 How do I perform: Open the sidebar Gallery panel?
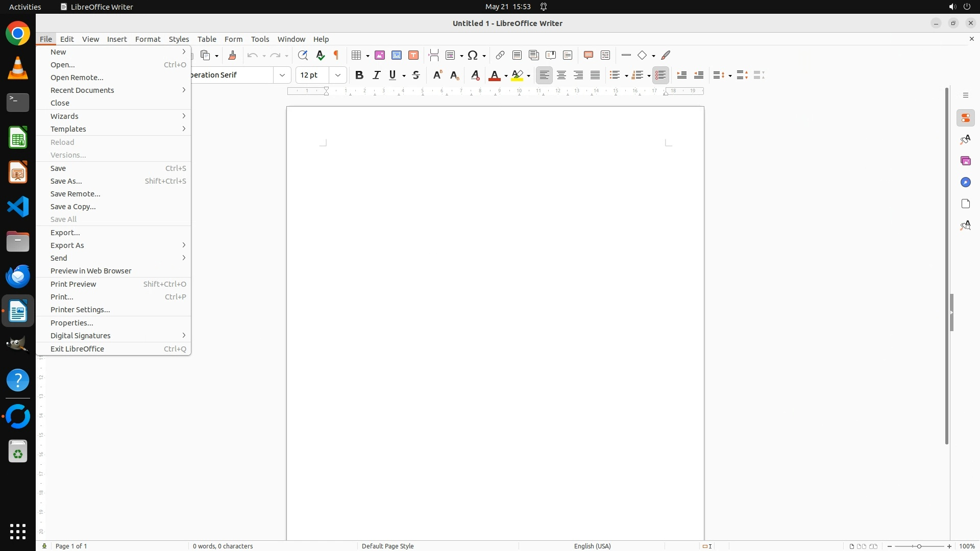[x=965, y=161]
